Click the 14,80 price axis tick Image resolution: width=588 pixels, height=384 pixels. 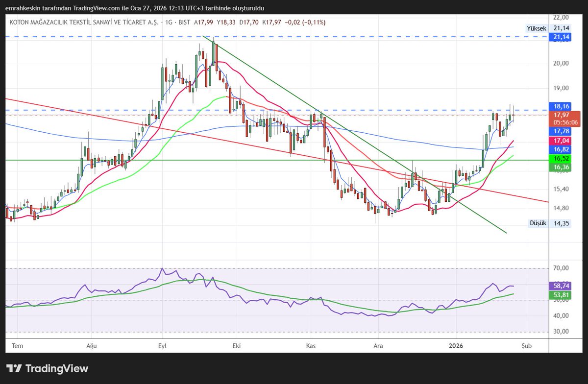pos(561,208)
